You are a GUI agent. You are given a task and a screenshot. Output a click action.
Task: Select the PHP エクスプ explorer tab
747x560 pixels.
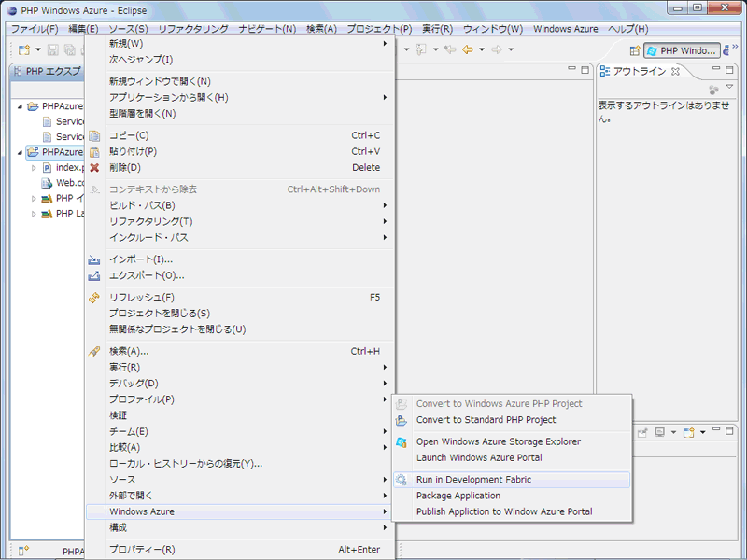pos(48,72)
